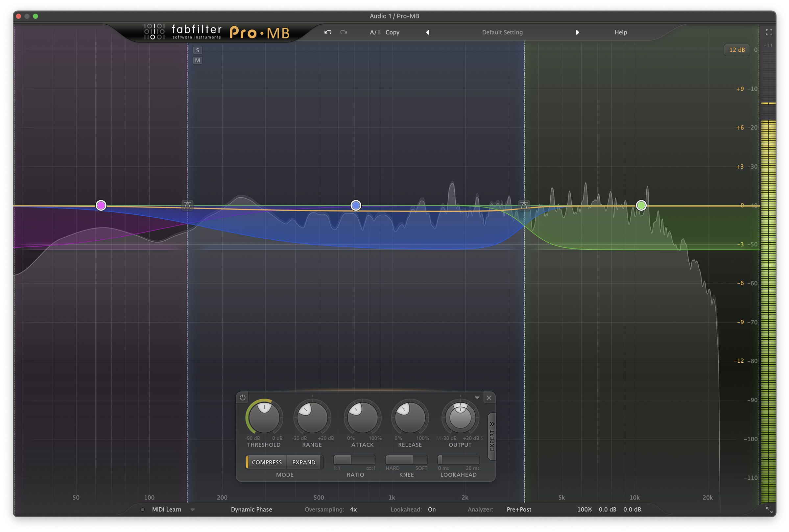
Task: Click the -12 gain scale label
Action: 739,361
